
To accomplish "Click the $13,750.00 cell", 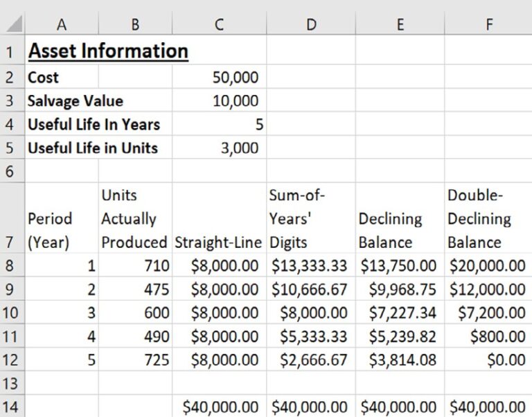I will (400, 265).
